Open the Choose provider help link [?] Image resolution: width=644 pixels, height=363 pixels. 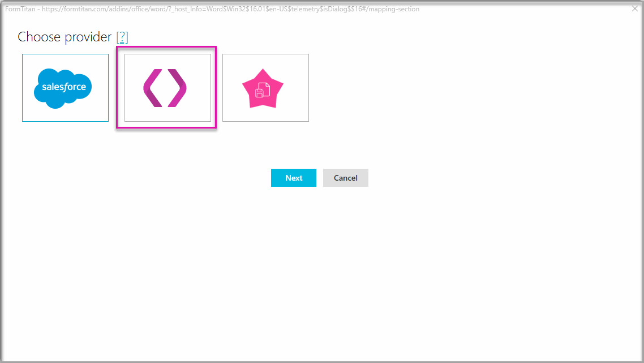pos(122,37)
